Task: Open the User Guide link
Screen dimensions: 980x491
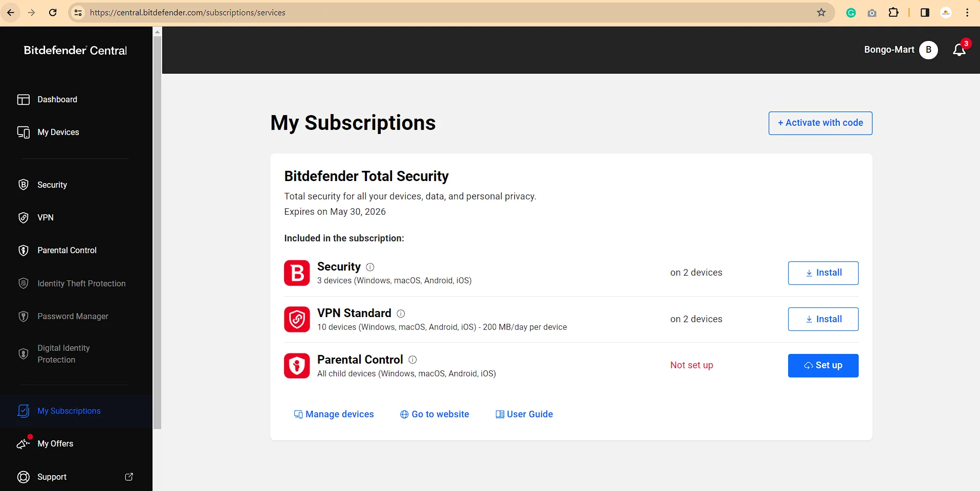Action: coord(530,414)
